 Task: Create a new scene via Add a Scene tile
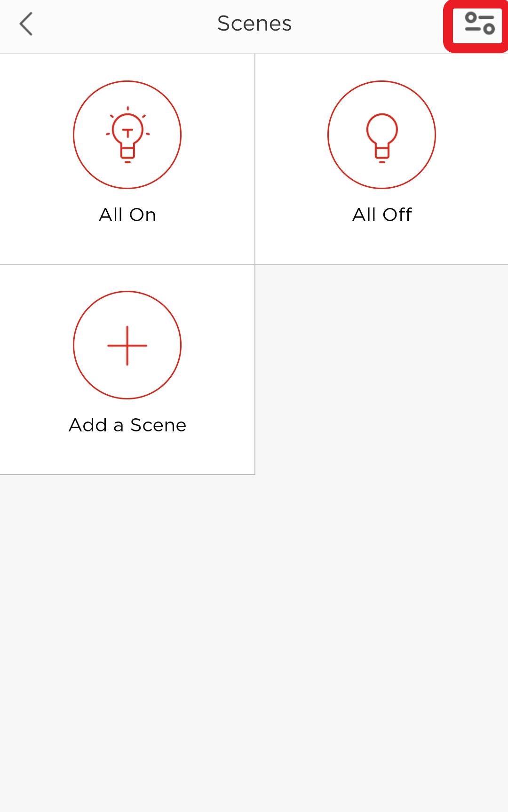coord(127,369)
